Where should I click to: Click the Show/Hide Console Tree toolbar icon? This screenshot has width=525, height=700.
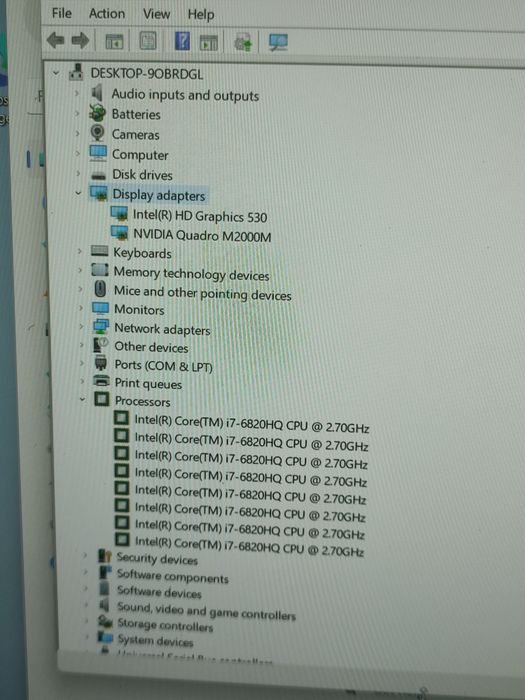point(114,42)
